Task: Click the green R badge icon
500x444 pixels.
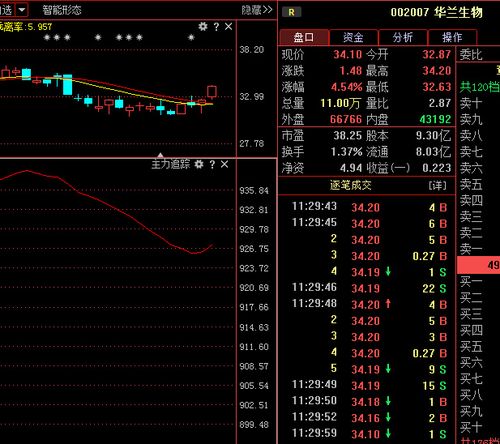Action: [291, 12]
